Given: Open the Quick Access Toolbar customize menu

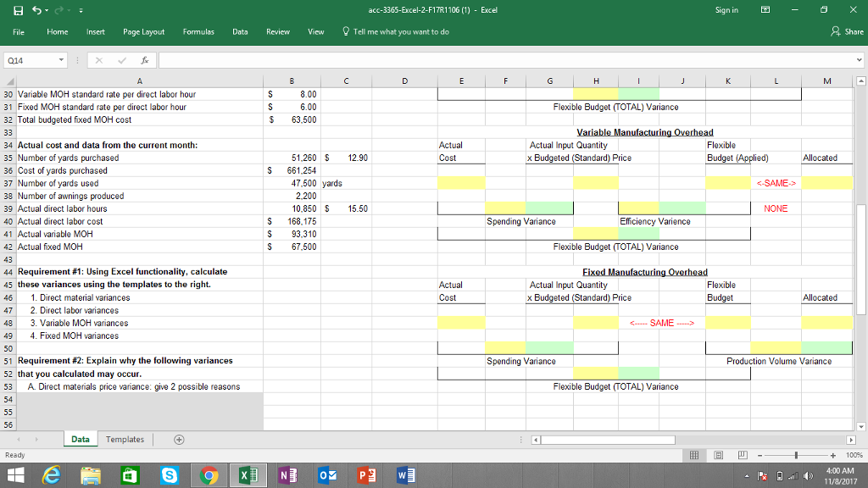Looking at the screenshot, I should tap(79, 9).
